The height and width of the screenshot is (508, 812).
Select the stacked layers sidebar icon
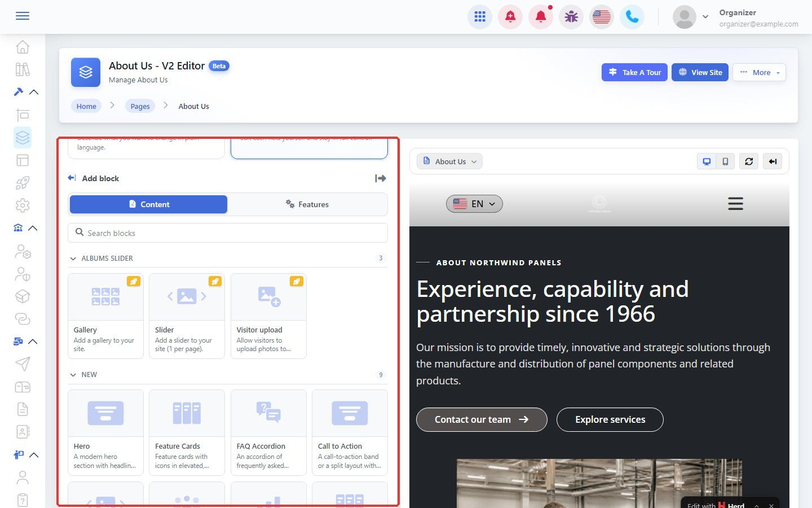click(x=23, y=138)
